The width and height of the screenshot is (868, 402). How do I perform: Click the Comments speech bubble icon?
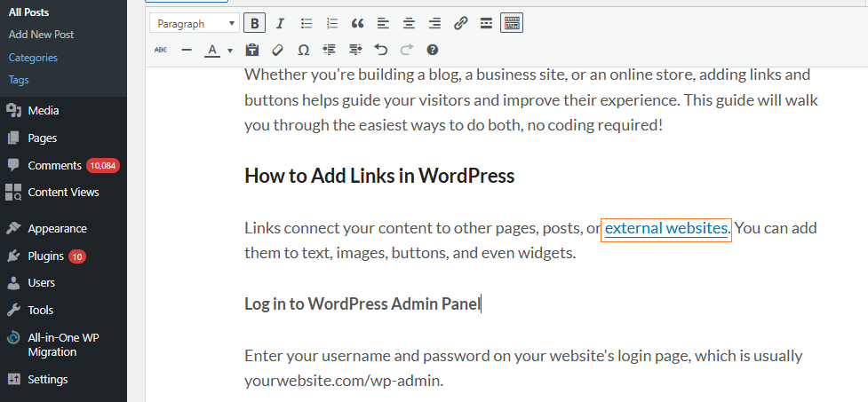pos(13,165)
